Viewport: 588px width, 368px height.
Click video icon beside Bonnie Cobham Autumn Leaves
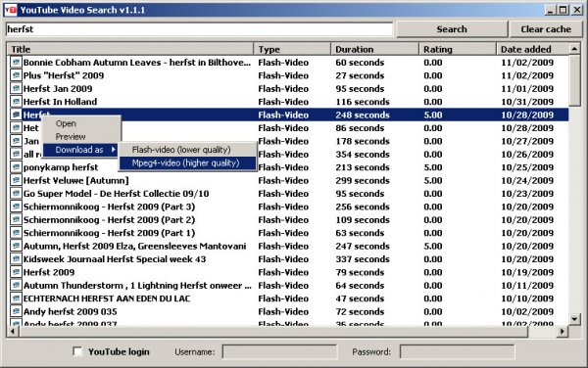[16, 62]
